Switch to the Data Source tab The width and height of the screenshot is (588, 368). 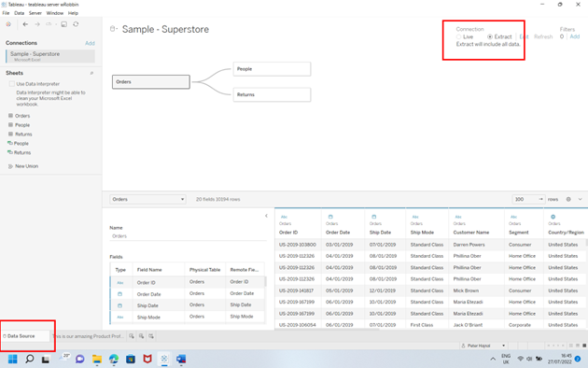click(25, 336)
